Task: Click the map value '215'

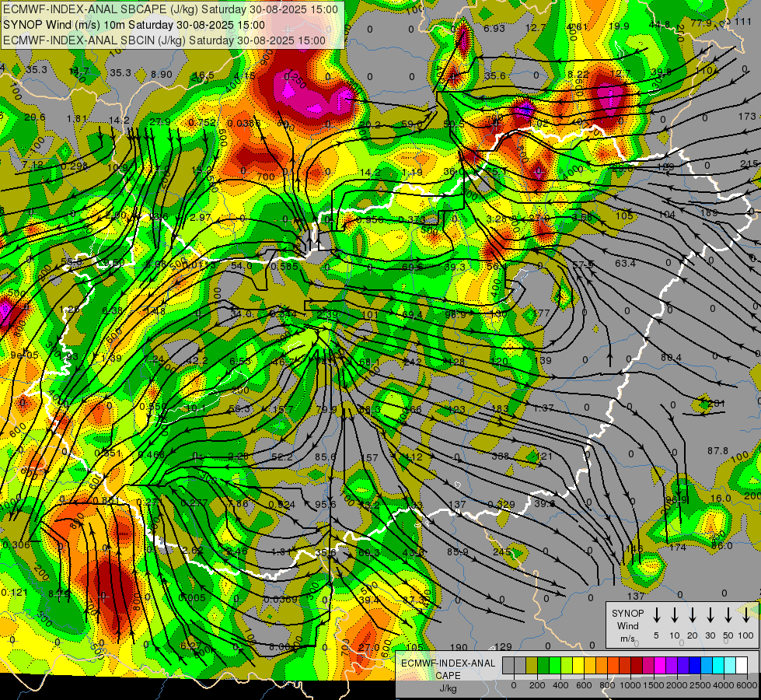Action: (x=749, y=164)
